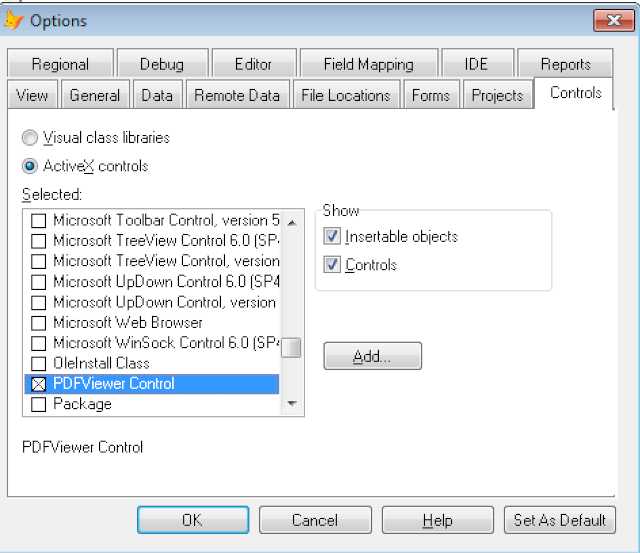Check the Package item checkbox
The height and width of the screenshot is (553, 640).
[x=39, y=405]
